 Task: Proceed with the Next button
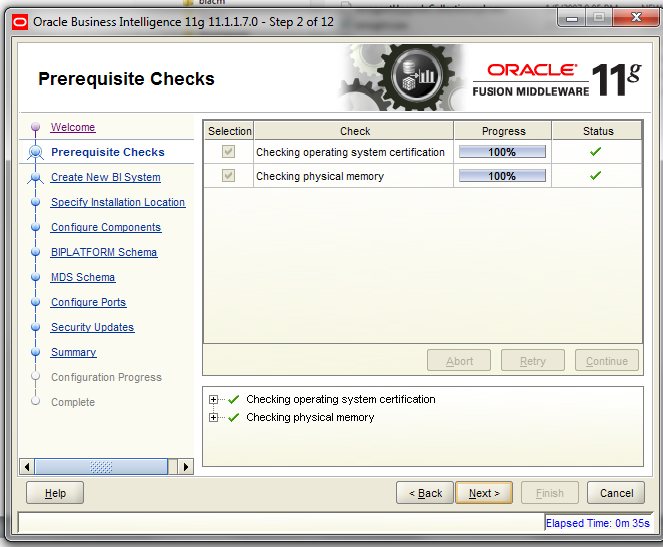click(x=484, y=492)
